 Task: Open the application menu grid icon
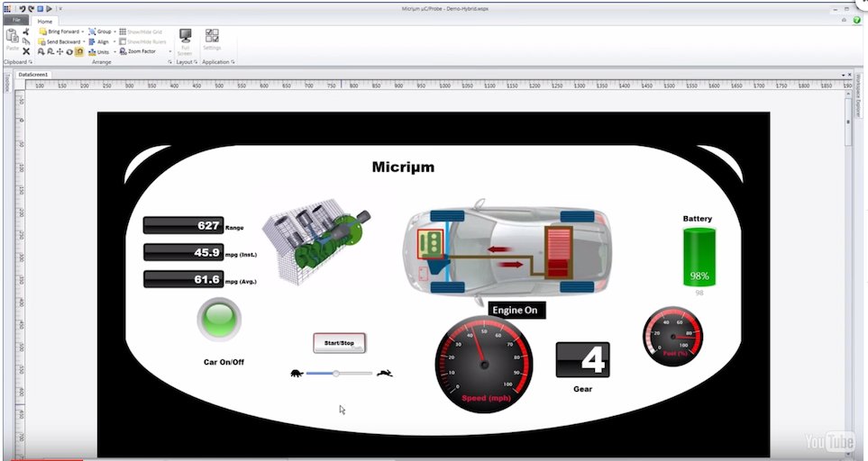(7, 9)
